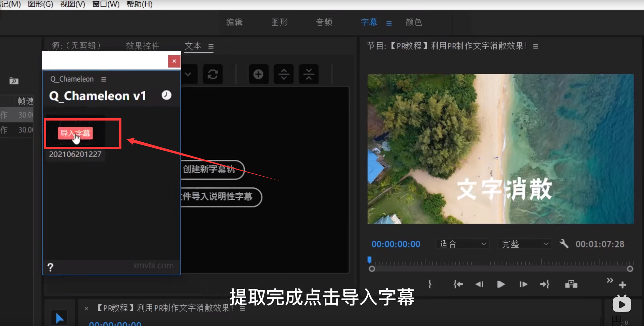This screenshot has height=326, width=644.
Task: Click the 导入字幕 button
Action: [75, 133]
